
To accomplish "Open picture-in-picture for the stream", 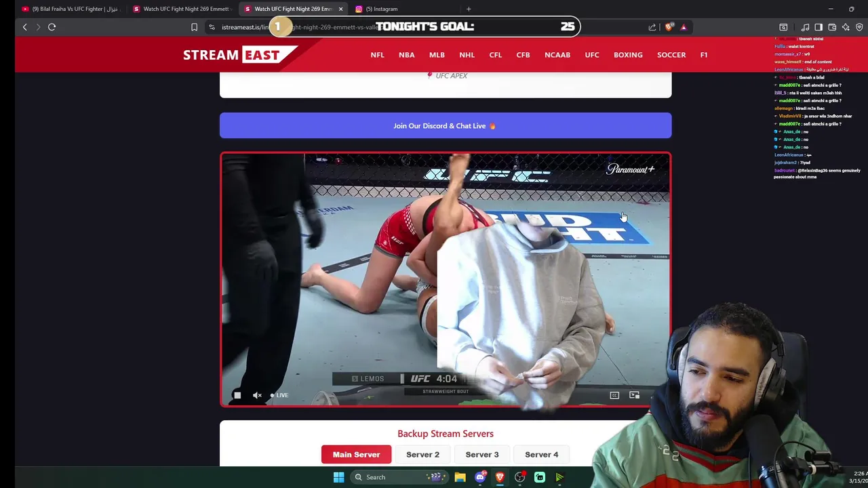I will [634, 395].
